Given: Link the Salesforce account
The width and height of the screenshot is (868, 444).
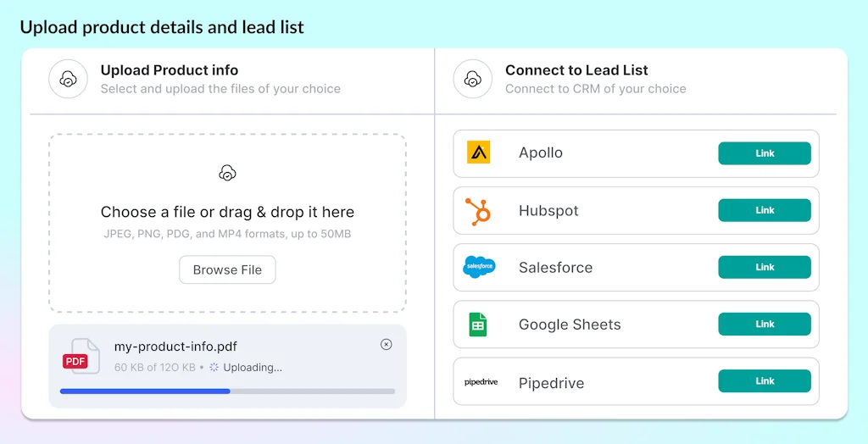Looking at the screenshot, I should (x=764, y=267).
